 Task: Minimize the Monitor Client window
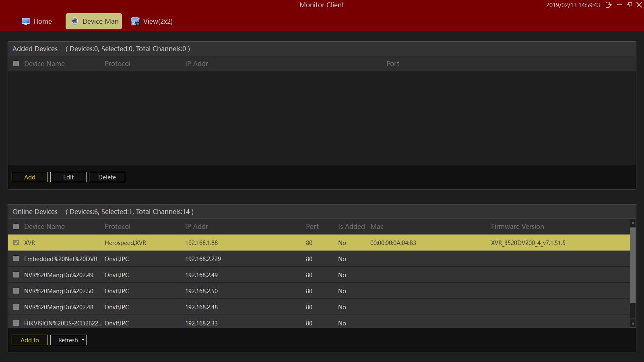619,5
